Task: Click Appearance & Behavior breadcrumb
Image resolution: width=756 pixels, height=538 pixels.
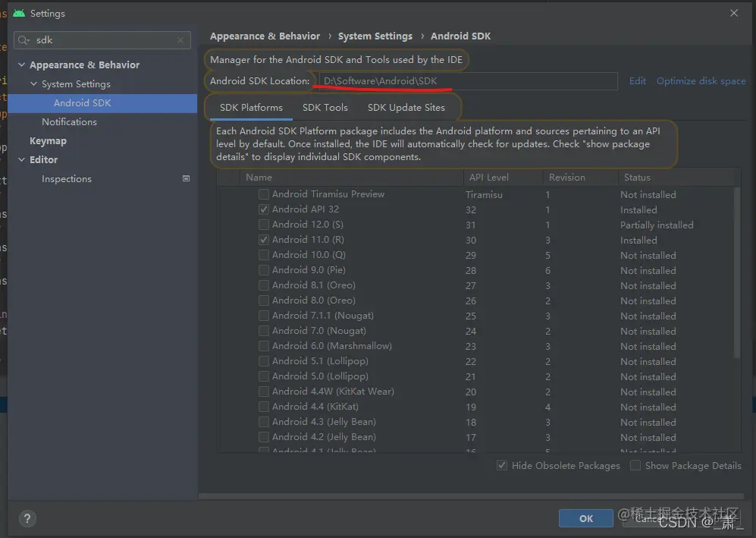Action: 265,36
